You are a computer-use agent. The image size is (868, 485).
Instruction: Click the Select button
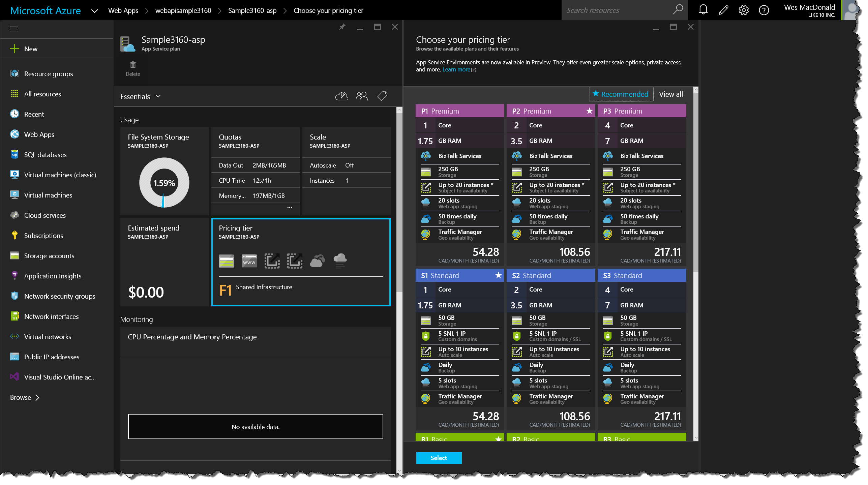tap(439, 458)
